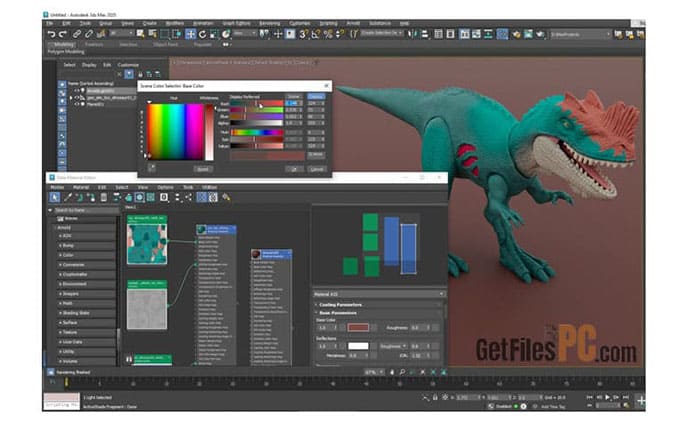Click the Red slider in Color Selector

tap(257, 104)
